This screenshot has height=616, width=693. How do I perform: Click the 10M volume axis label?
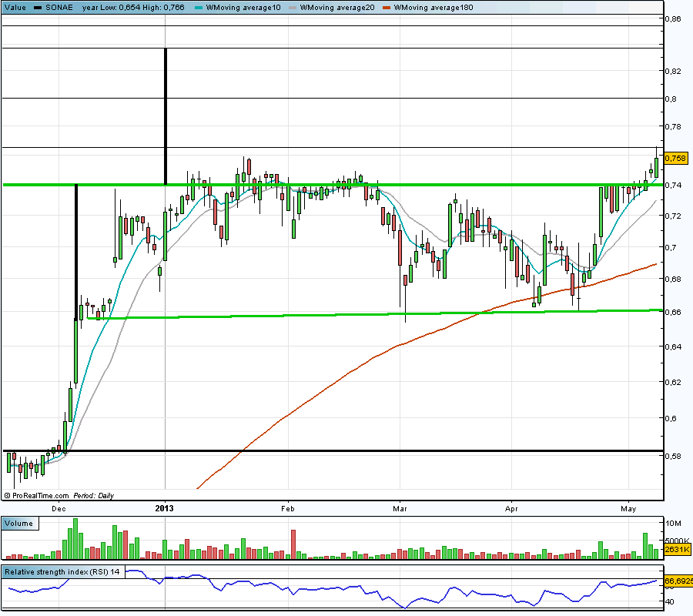coord(673,523)
